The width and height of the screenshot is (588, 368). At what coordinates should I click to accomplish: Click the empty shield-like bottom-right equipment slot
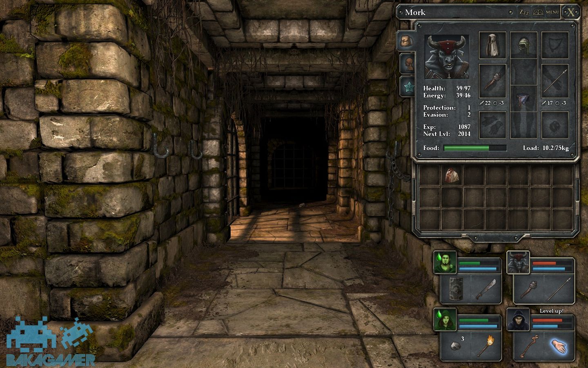coord(555,125)
